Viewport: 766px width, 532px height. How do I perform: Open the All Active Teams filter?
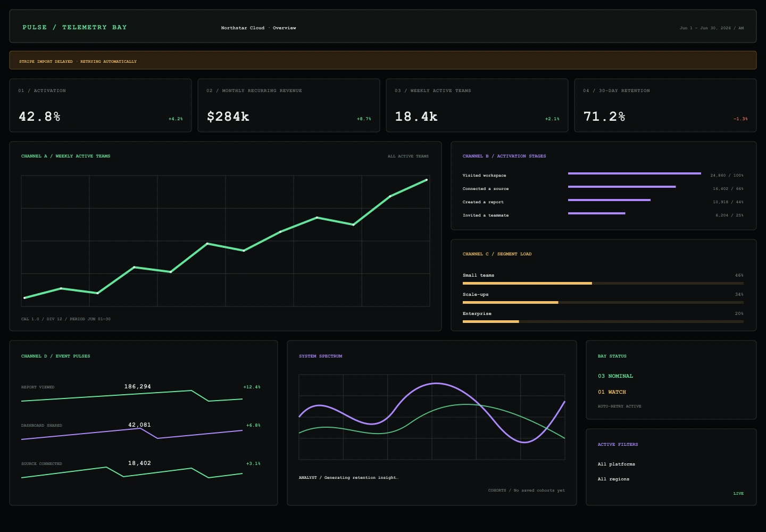(x=408, y=156)
